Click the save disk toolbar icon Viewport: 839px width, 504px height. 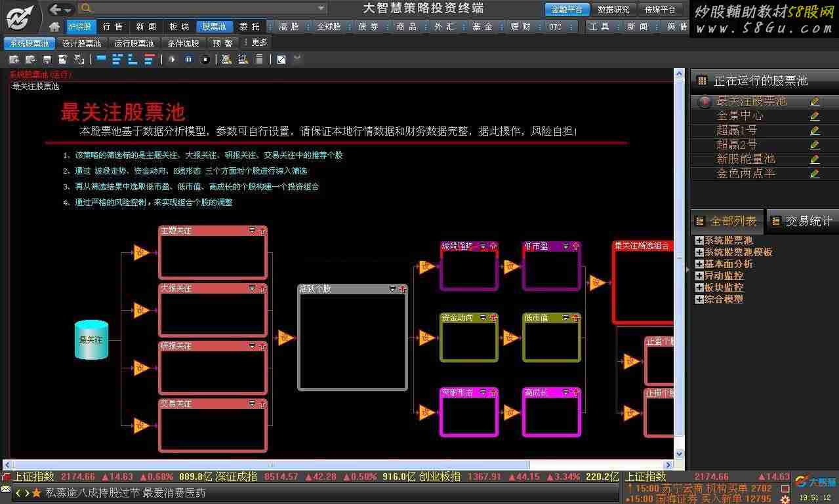(x=47, y=59)
